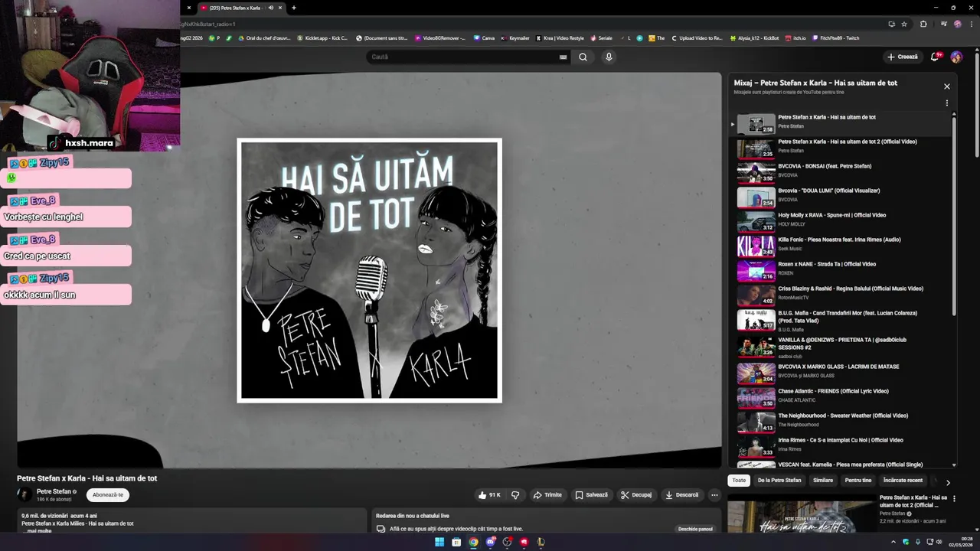Open Google Chrome from the taskbar
Image resolution: width=980 pixels, height=551 pixels.
point(473,542)
